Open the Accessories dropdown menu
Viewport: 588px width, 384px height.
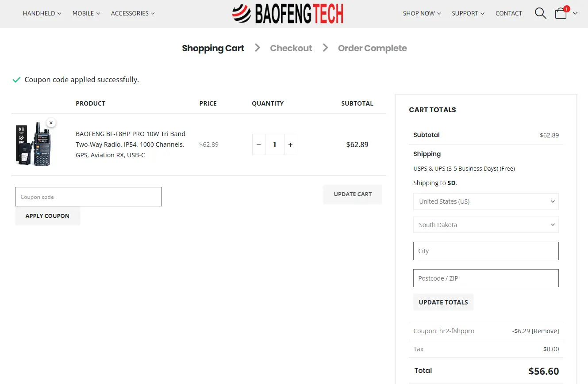point(133,13)
